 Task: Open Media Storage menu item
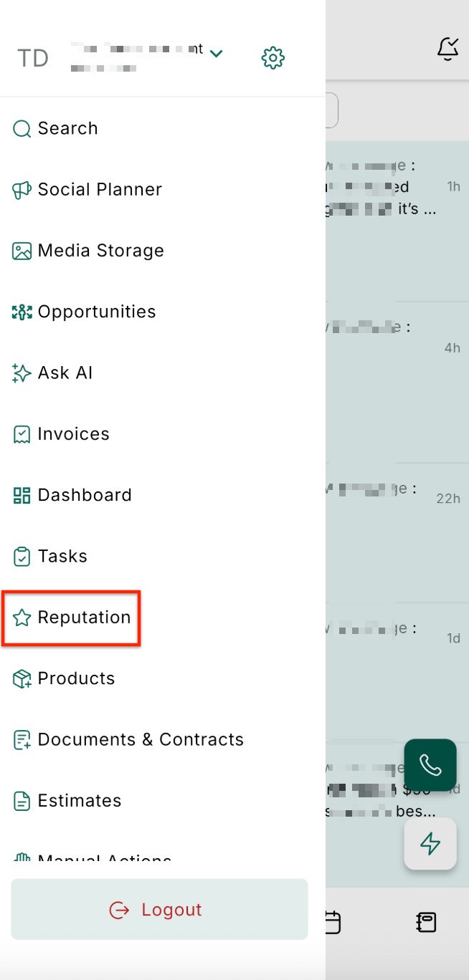click(100, 251)
